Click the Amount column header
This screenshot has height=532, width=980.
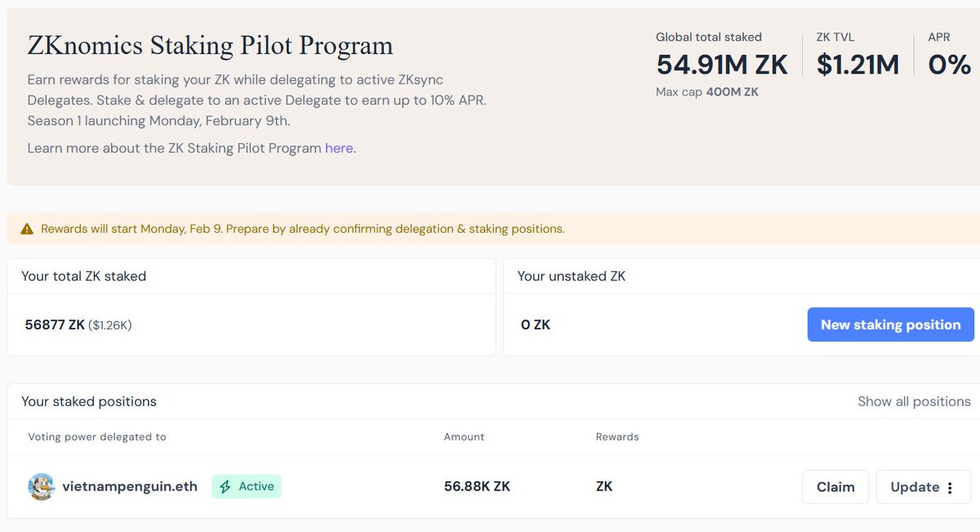click(464, 437)
